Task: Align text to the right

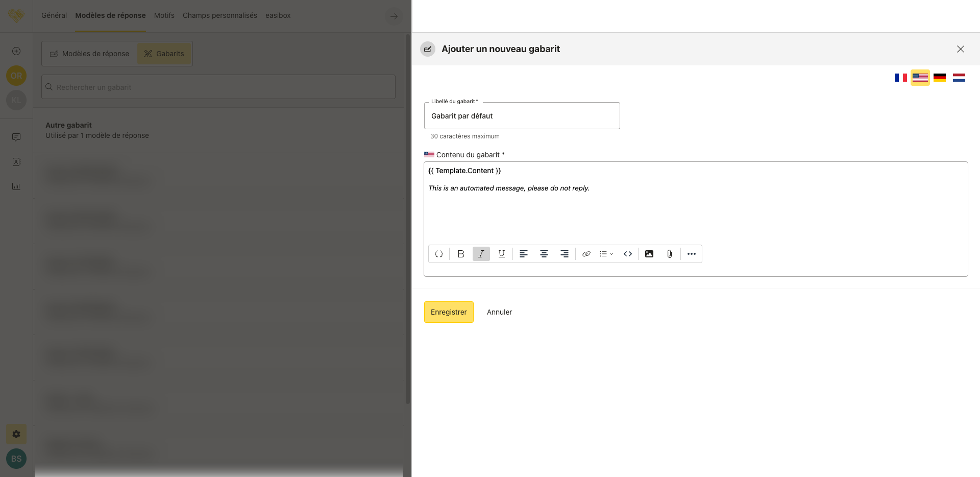Action: (x=565, y=254)
